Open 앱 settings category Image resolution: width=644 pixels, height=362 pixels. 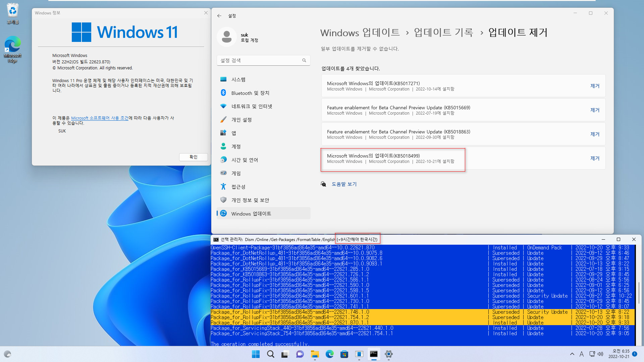[x=263, y=133]
